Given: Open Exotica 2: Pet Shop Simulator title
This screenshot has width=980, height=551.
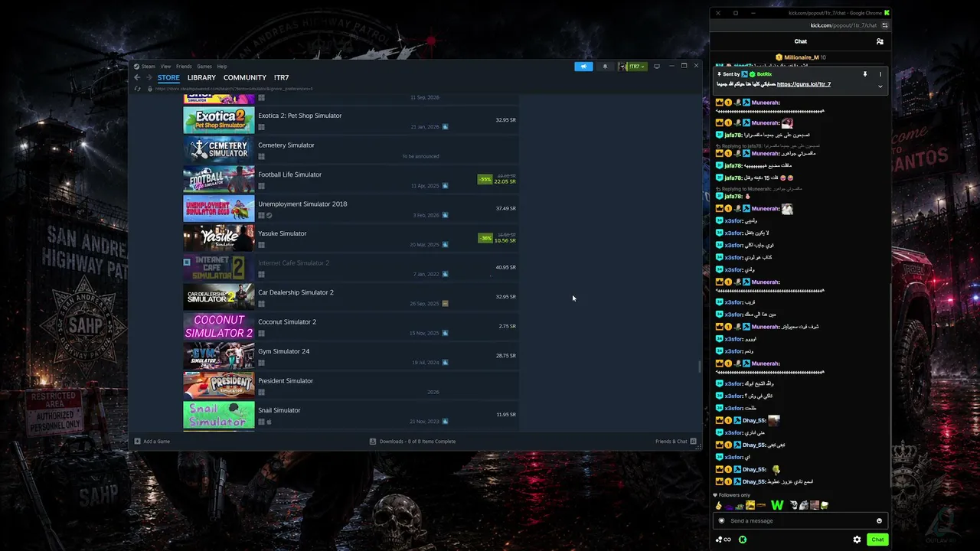Looking at the screenshot, I should coord(300,116).
